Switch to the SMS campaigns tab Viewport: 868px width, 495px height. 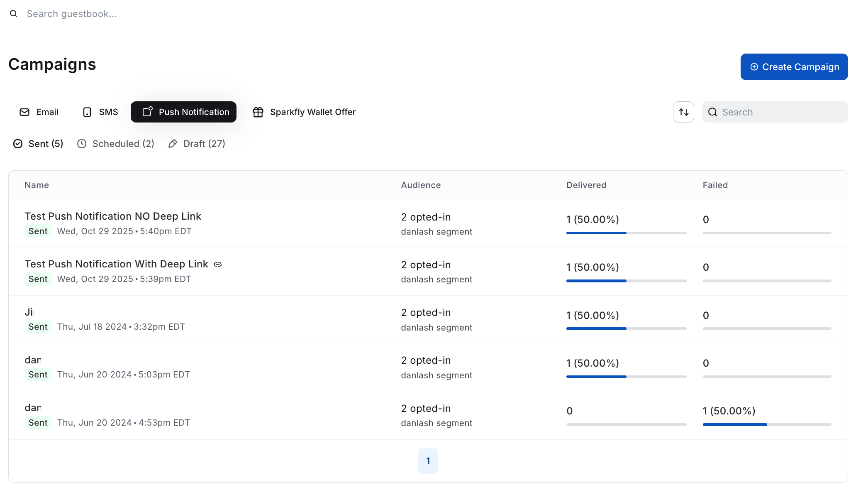[x=100, y=112]
